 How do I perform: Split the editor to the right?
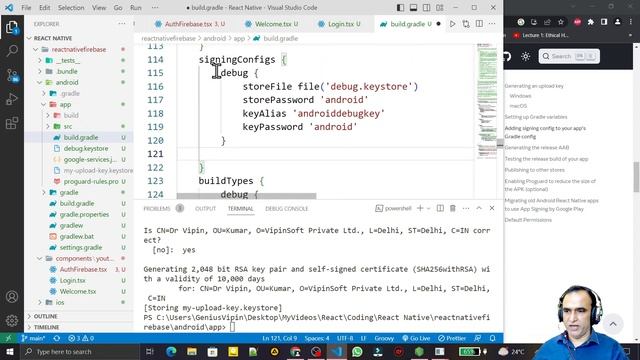tap(479, 24)
